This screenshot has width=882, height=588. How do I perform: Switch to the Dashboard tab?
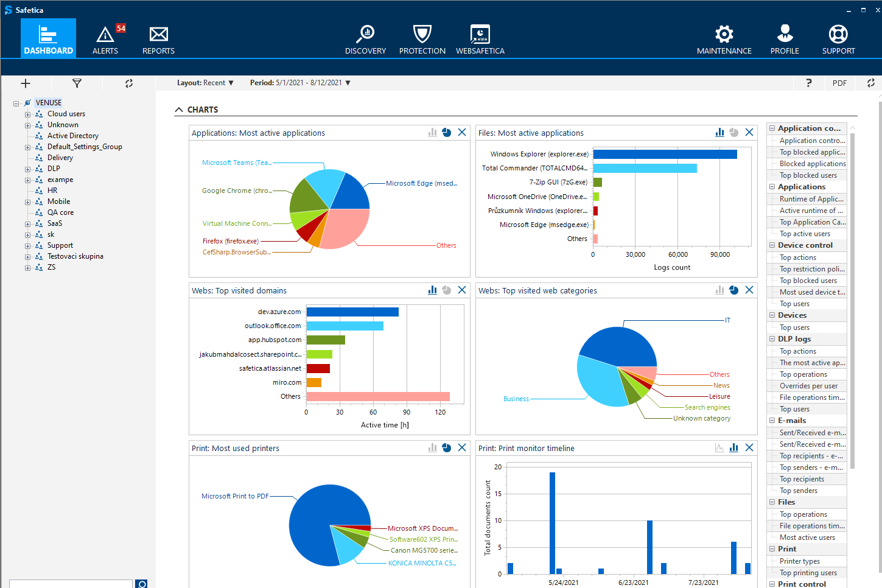tap(48, 38)
